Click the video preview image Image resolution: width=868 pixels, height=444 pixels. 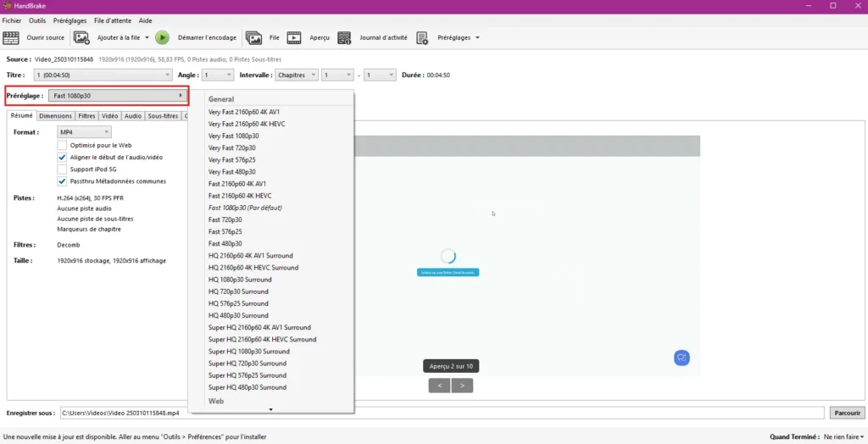click(x=527, y=256)
